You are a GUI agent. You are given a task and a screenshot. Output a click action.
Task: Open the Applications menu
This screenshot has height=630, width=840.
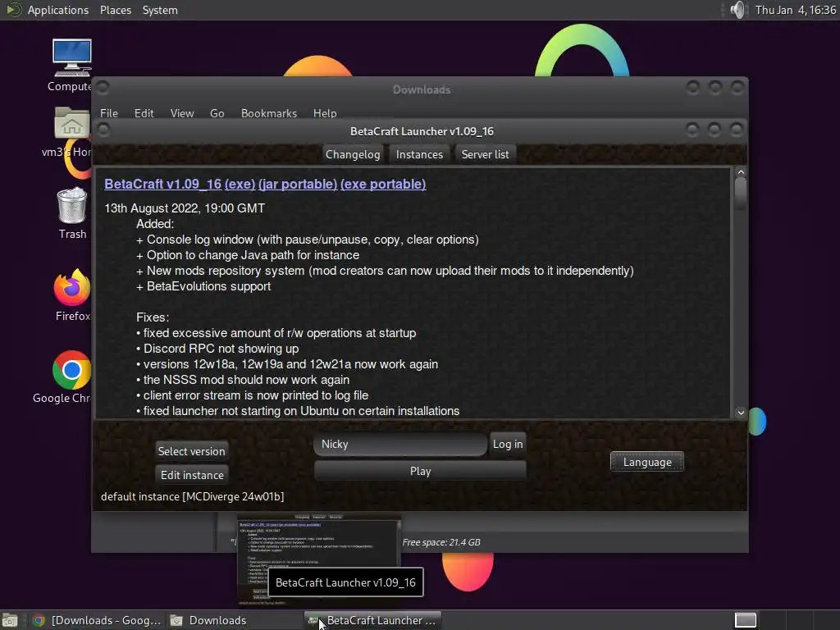click(x=58, y=10)
